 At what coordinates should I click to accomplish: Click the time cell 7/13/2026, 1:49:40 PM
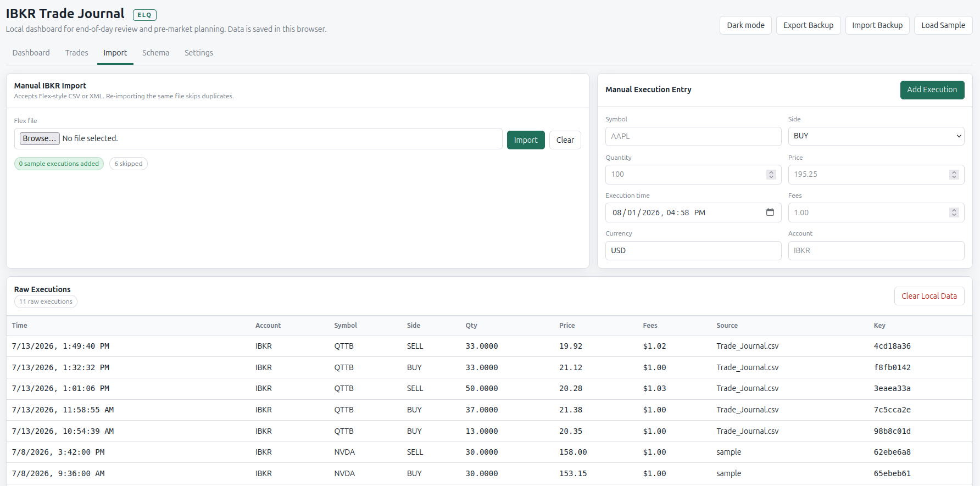[x=60, y=347]
